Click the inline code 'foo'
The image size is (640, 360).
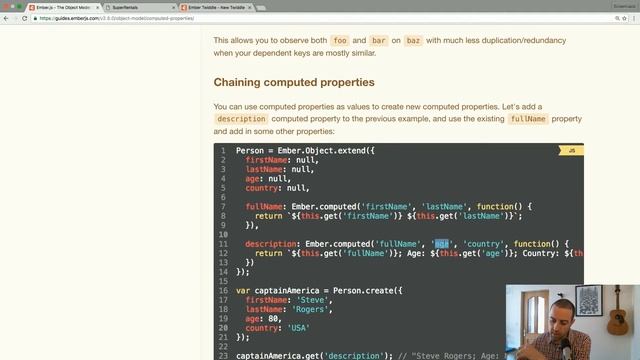[x=340, y=40]
